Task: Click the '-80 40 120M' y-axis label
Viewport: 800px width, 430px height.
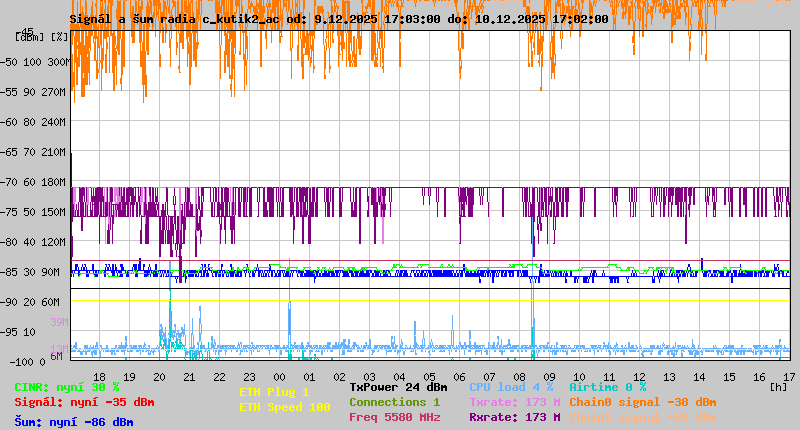Action: click(x=33, y=242)
